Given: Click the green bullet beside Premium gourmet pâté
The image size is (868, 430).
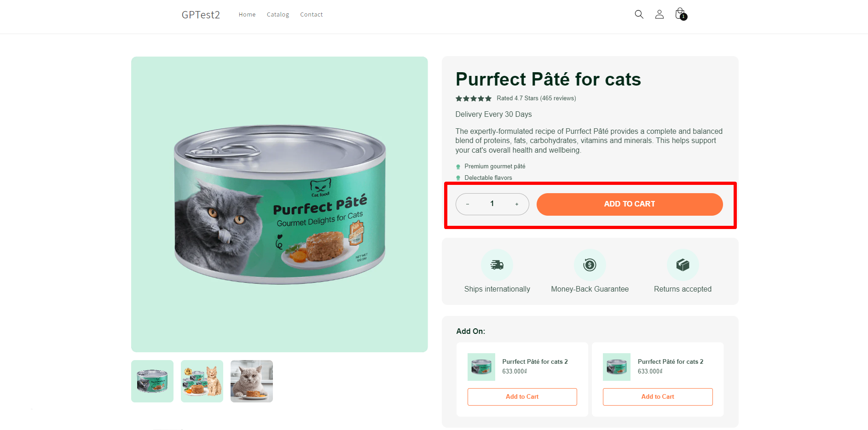Looking at the screenshot, I should [458, 166].
